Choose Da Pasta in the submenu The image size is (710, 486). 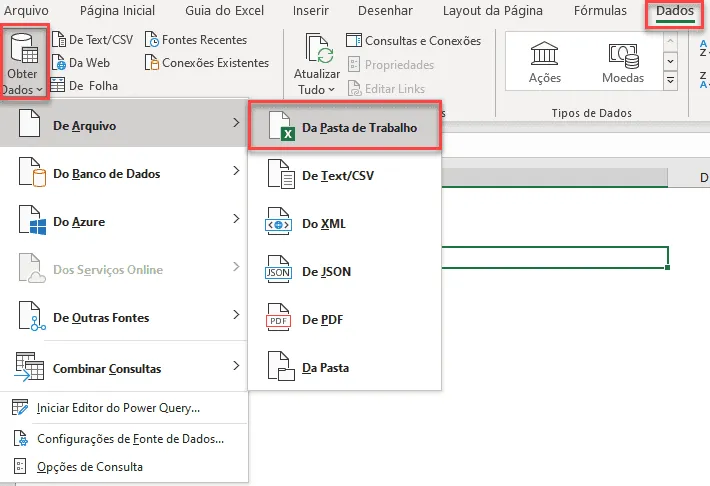[345, 367]
